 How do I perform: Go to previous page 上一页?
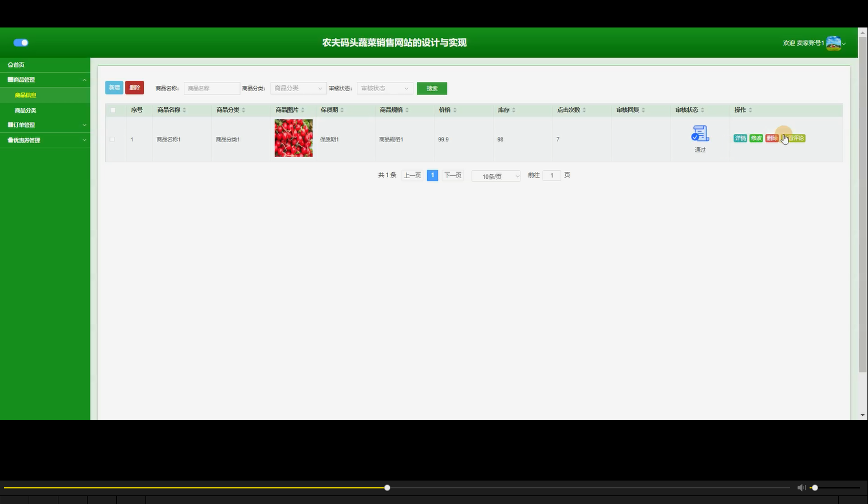point(412,175)
